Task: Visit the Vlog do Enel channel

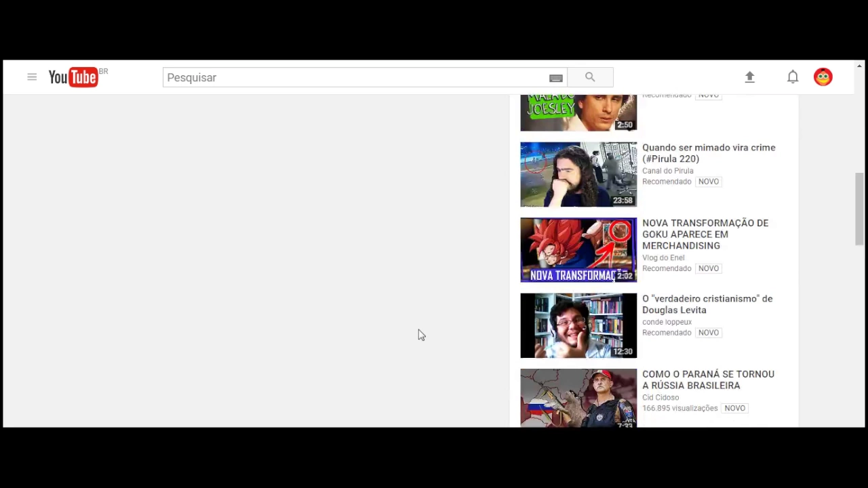Action: pyautogui.click(x=663, y=258)
